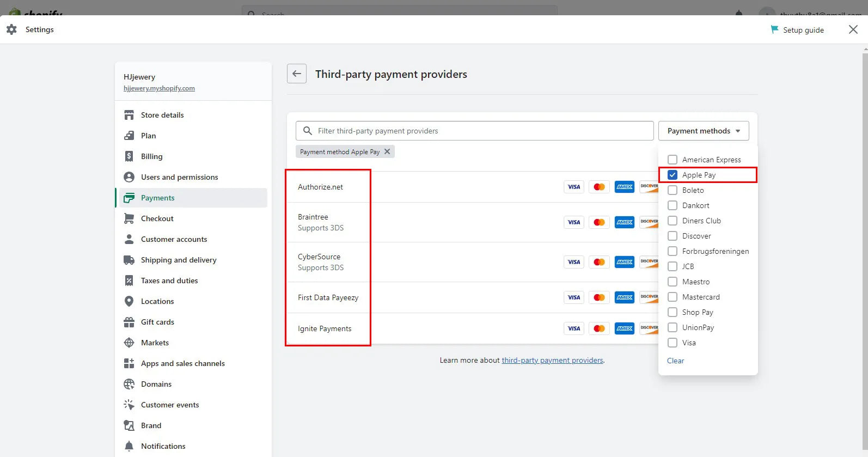Open the Braintree provider row

click(321, 222)
